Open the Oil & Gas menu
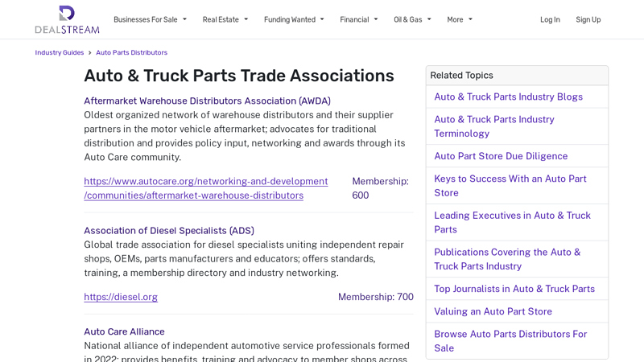 pos(412,19)
